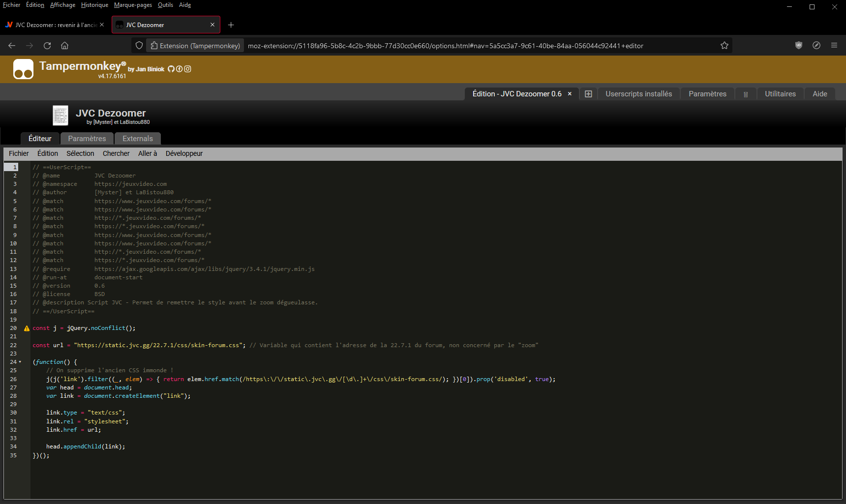The width and height of the screenshot is (846, 504).
Task: Click the '@description Script JVC' comment line
Action: tap(175, 302)
